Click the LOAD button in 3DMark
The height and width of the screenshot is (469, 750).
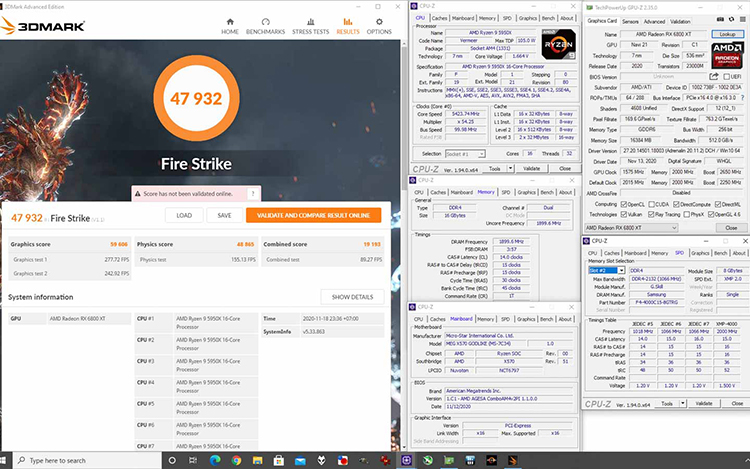pyautogui.click(x=184, y=215)
